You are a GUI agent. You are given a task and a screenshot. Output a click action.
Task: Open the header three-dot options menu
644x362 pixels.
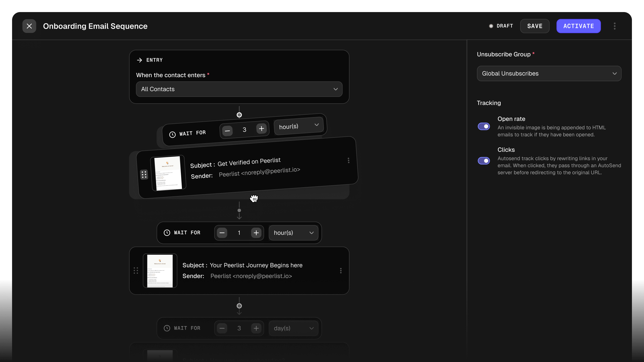614,26
